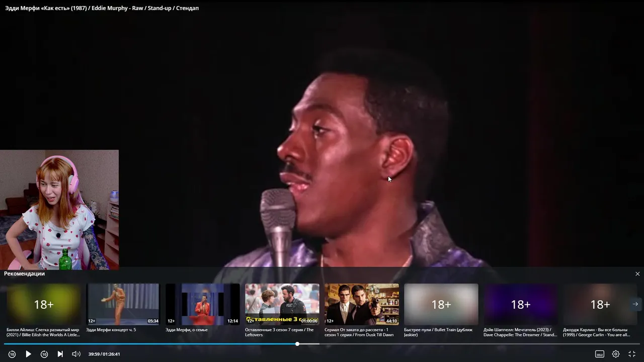This screenshot has height=362, width=644.
Task: Mute the player volume icon
Action: pyautogui.click(x=76, y=354)
